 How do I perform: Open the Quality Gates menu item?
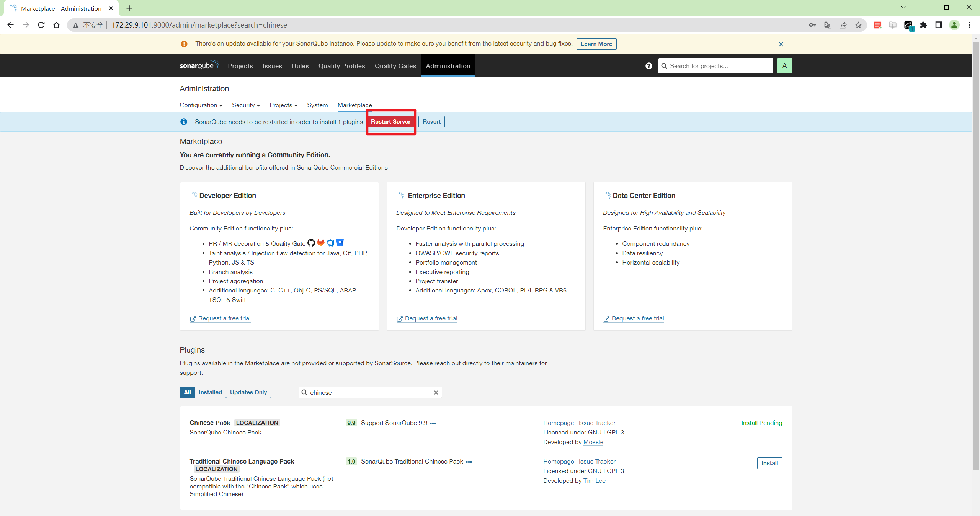pyautogui.click(x=395, y=66)
